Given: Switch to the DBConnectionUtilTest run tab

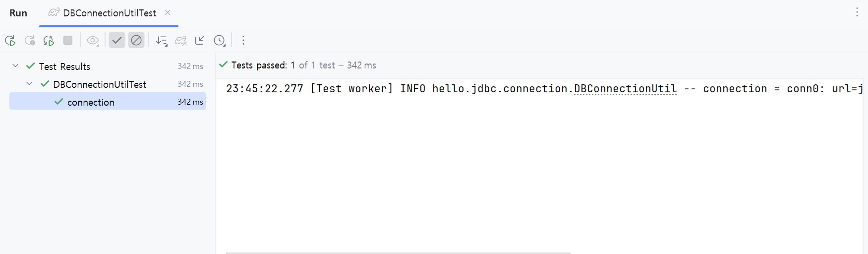Looking at the screenshot, I should 109,13.
